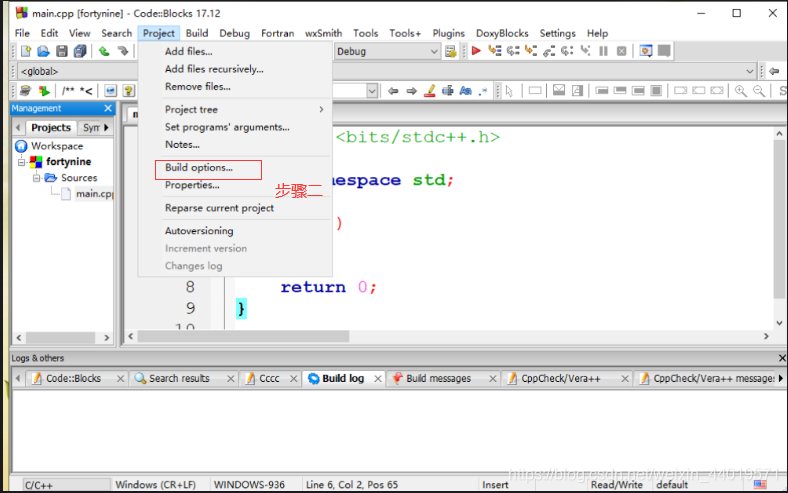Click the DoxyBlocks HTML help icon
Viewport: 788px width, 493px height.
coord(111,91)
